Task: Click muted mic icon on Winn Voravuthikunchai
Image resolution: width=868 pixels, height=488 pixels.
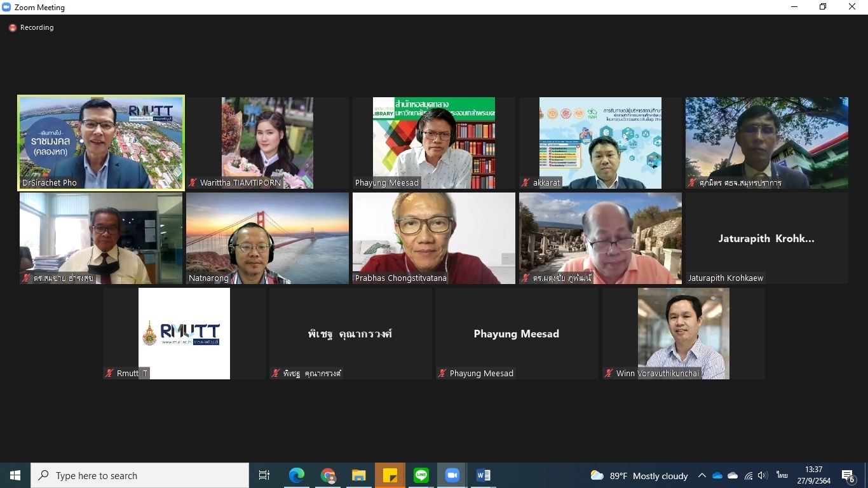Action: (609, 374)
